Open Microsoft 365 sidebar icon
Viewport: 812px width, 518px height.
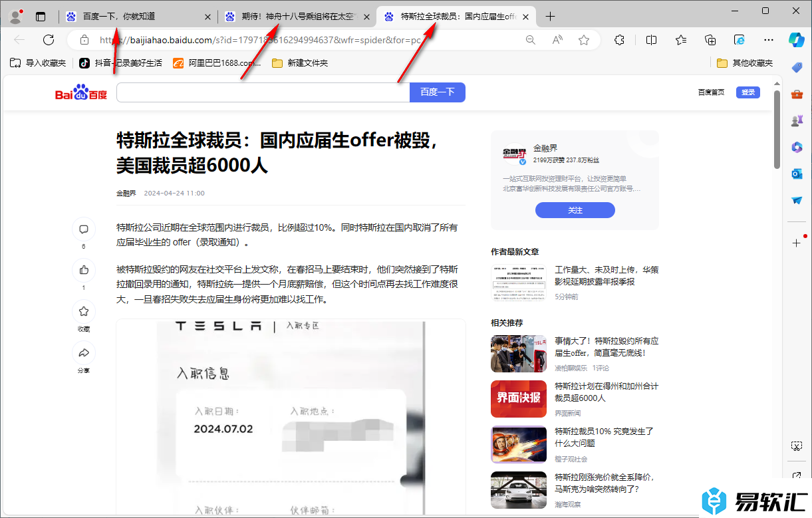[797, 147]
